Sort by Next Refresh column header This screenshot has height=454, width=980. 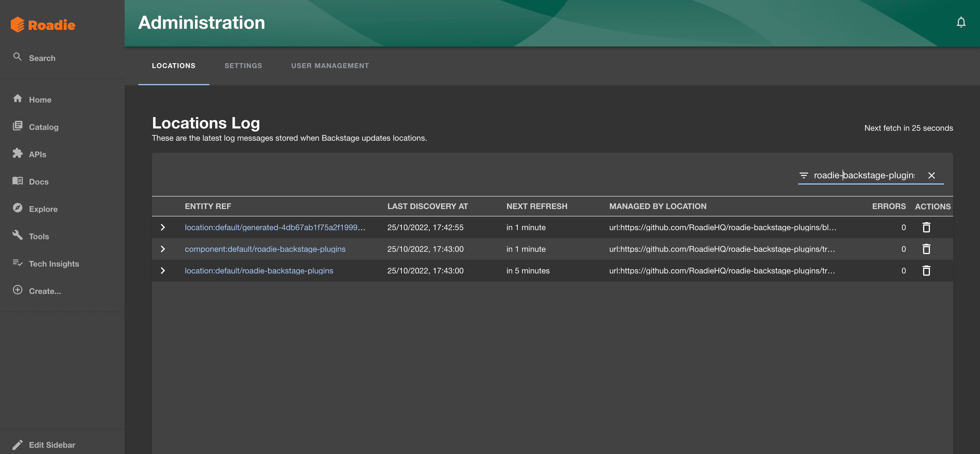click(x=536, y=206)
